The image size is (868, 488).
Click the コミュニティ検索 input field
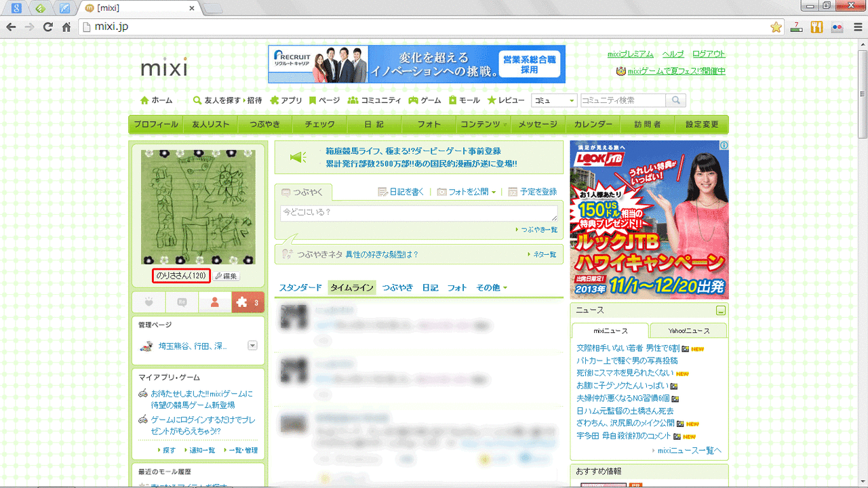623,100
